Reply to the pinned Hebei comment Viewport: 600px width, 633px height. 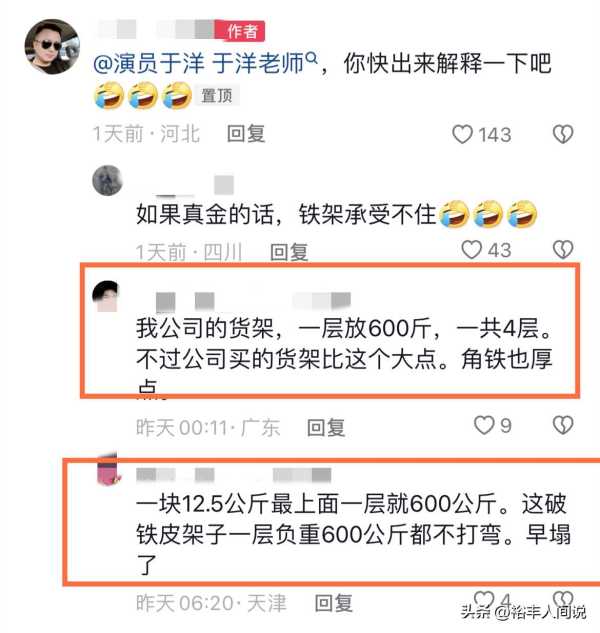coord(246,134)
